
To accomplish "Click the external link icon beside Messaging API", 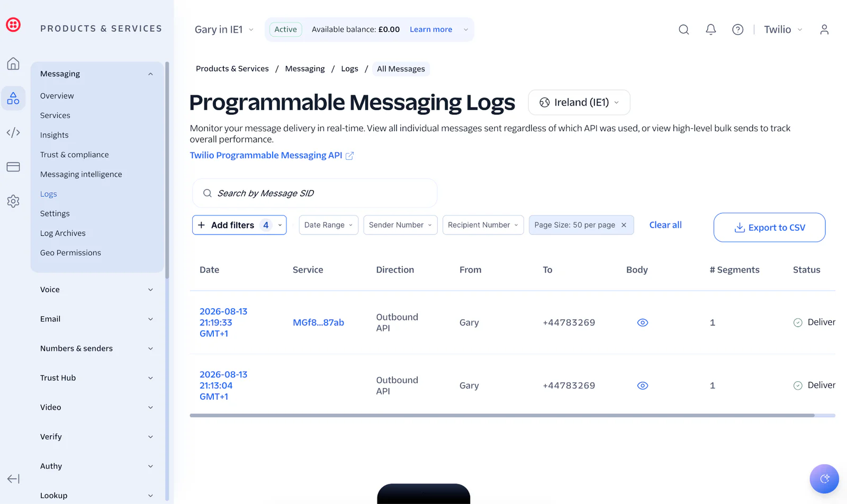I will 349,156.
